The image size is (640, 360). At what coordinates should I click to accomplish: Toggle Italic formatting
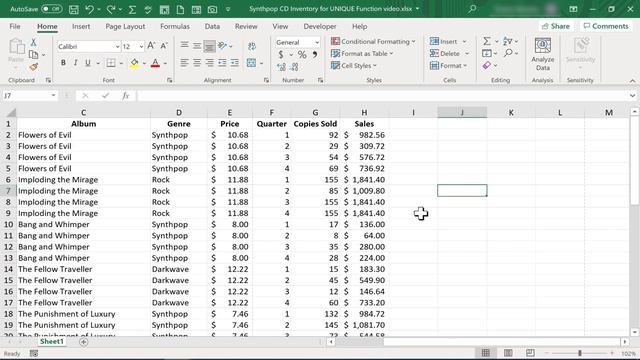[x=75, y=63]
